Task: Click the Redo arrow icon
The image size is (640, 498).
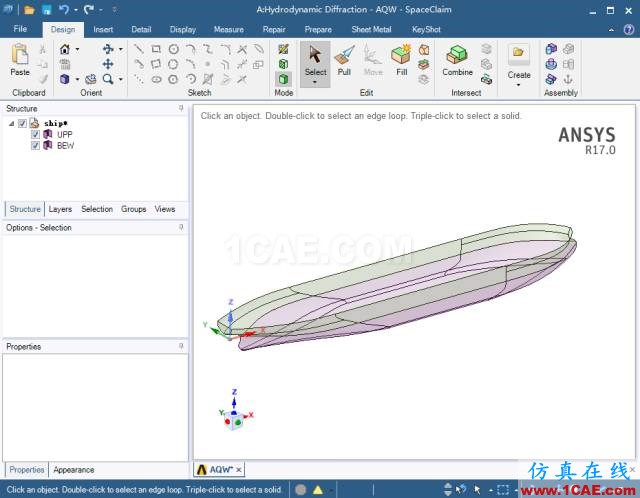Action: pos(89,9)
